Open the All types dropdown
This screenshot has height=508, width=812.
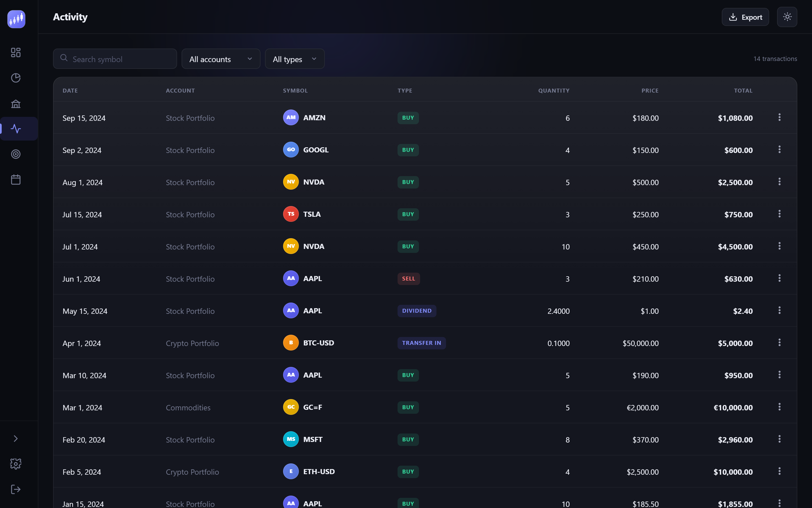click(295, 59)
